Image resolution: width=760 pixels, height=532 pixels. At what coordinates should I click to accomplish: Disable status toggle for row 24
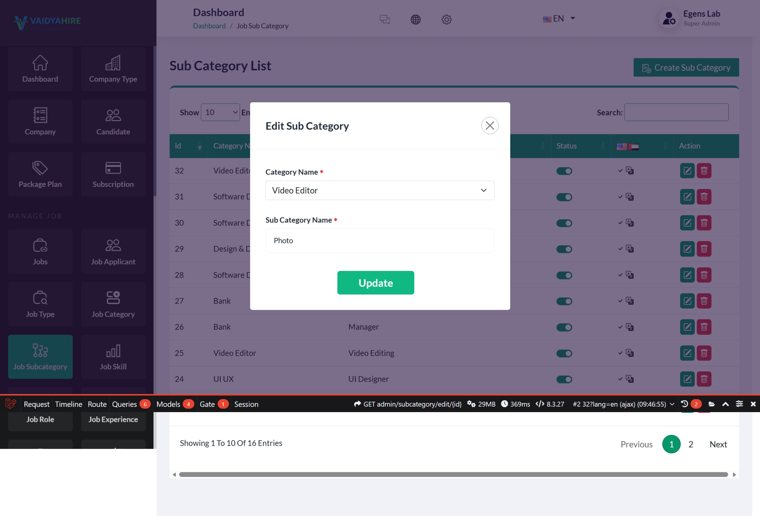(564, 380)
